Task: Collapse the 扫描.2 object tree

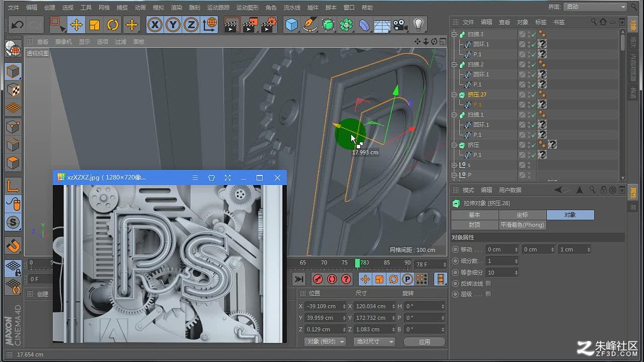Action: click(454, 64)
